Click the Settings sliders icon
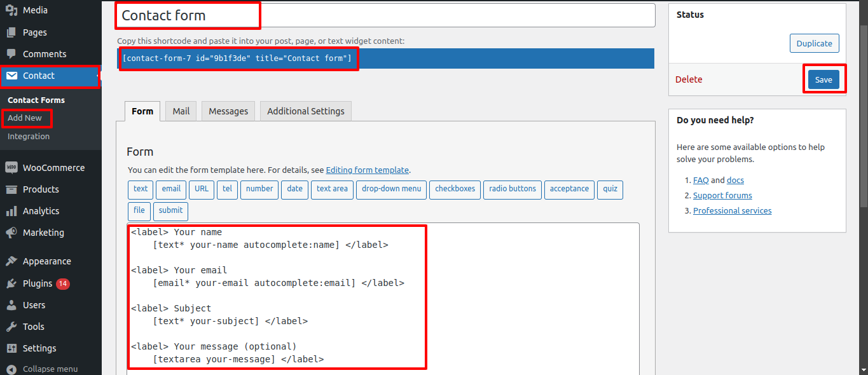868x375 pixels. pyautogui.click(x=11, y=348)
